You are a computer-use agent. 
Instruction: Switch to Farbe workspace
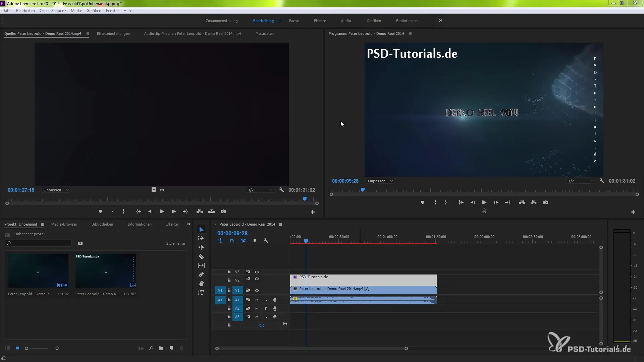[x=294, y=21]
